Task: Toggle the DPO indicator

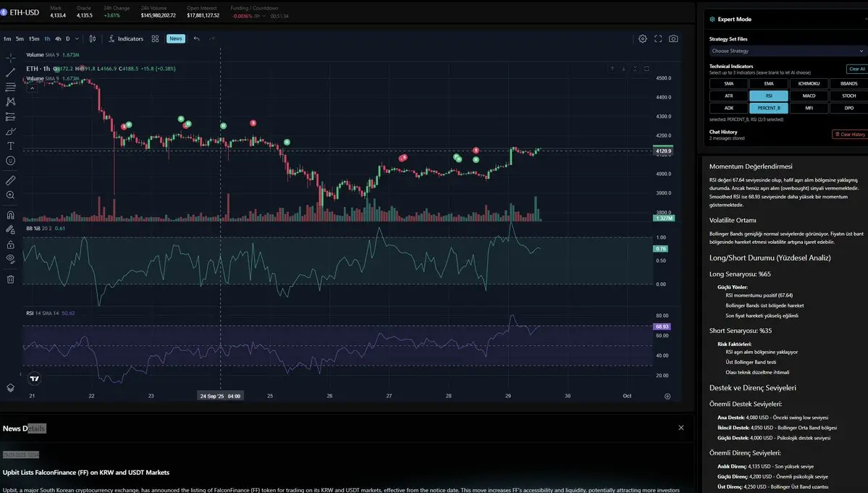Action: 848,108
